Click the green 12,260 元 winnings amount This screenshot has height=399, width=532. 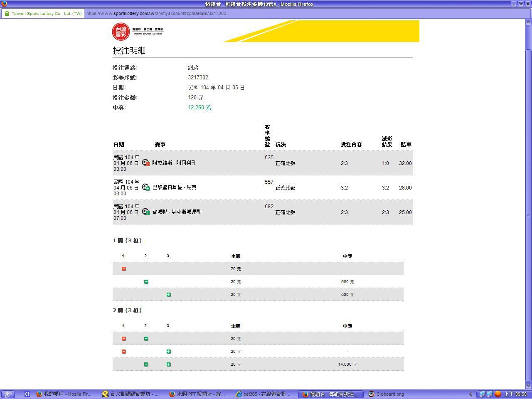pos(199,108)
